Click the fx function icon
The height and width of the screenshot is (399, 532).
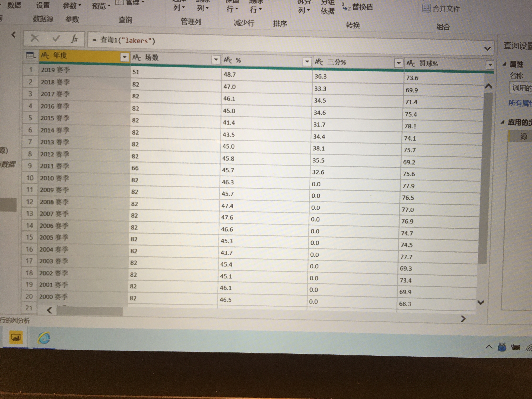click(x=74, y=39)
